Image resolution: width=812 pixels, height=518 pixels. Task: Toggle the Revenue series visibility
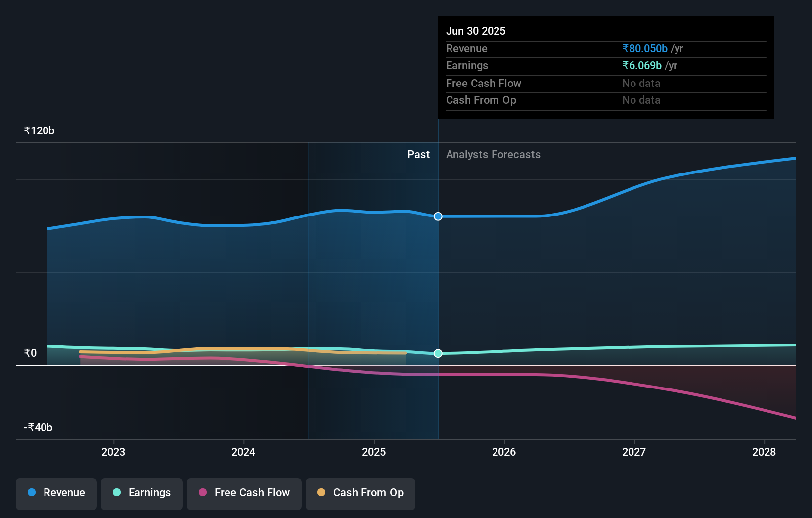click(56, 494)
